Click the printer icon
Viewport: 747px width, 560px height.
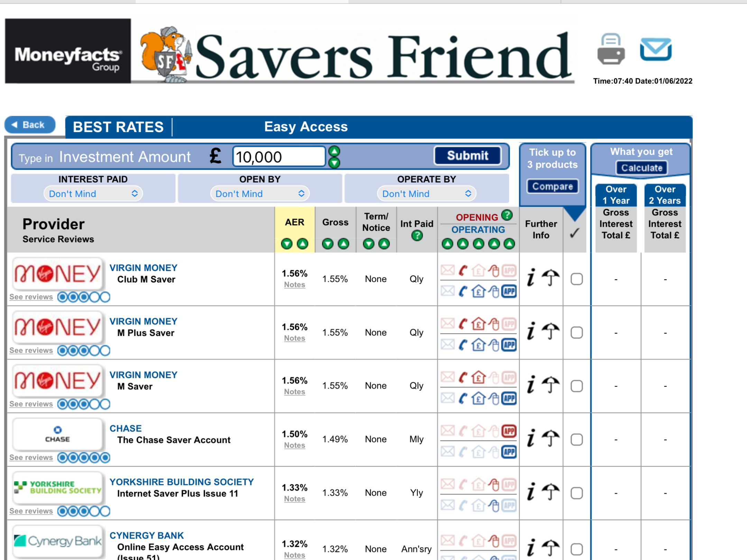click(611, 49)
